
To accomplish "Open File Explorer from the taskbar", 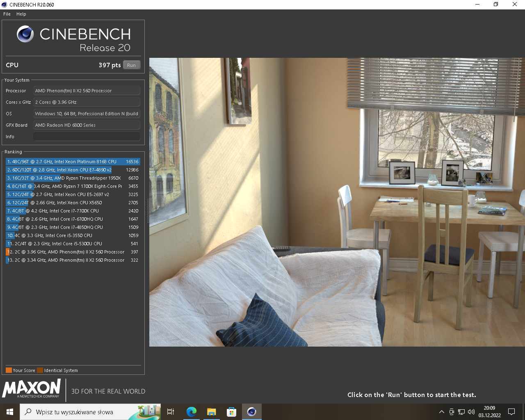I will 211,412.
